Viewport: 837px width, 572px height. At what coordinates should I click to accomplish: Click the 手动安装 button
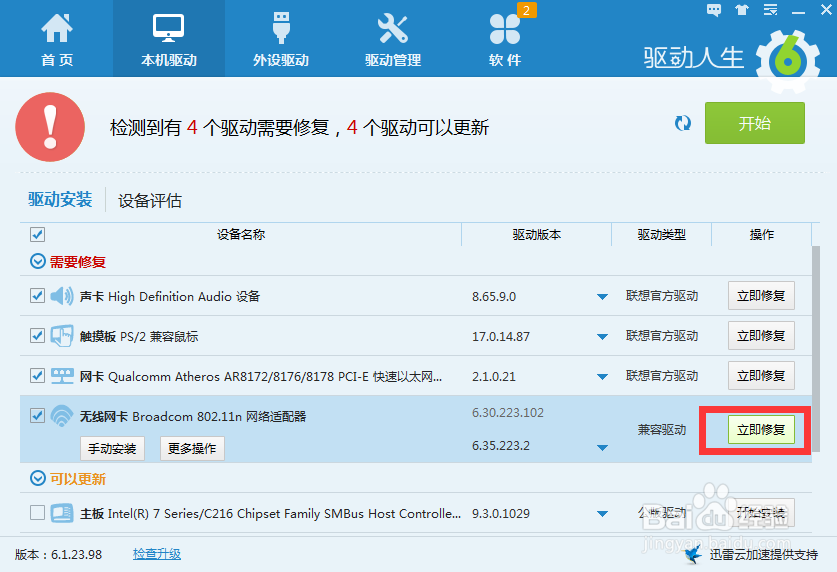112,448
